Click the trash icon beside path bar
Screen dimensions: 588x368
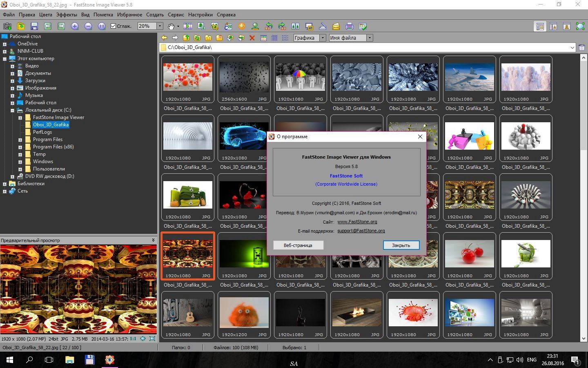click(582, 47)
